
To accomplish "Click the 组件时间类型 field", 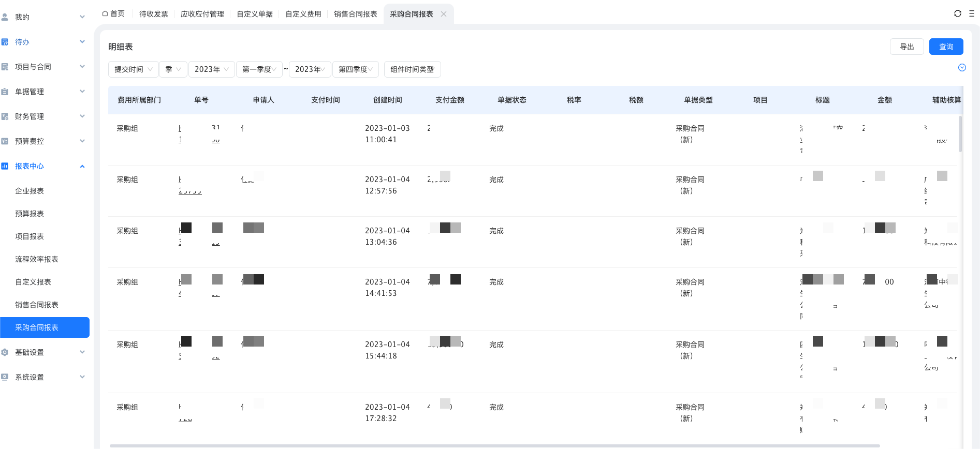I will coord(412,69).
